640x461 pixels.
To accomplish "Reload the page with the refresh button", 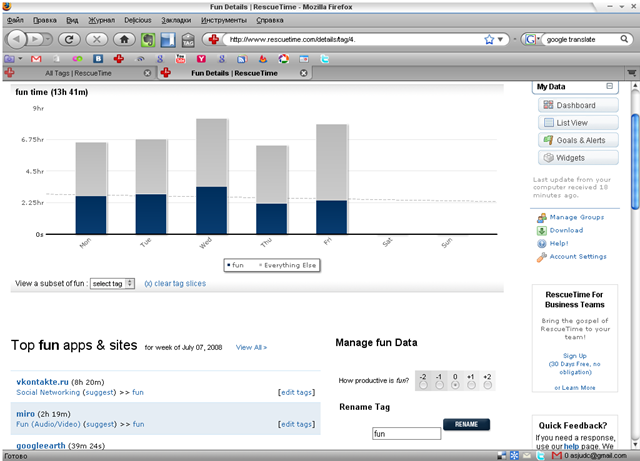I will [69, 39].
